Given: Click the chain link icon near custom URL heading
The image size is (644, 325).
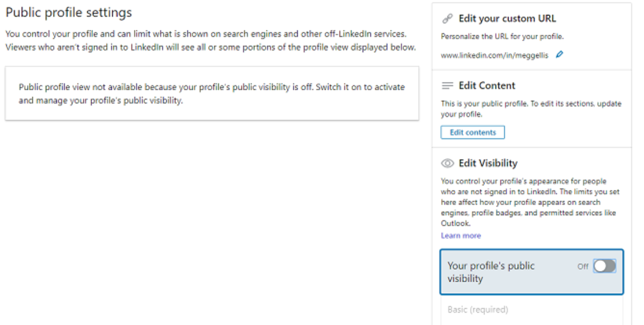Looking at the screenshot, I should click(x=447, y=18).
